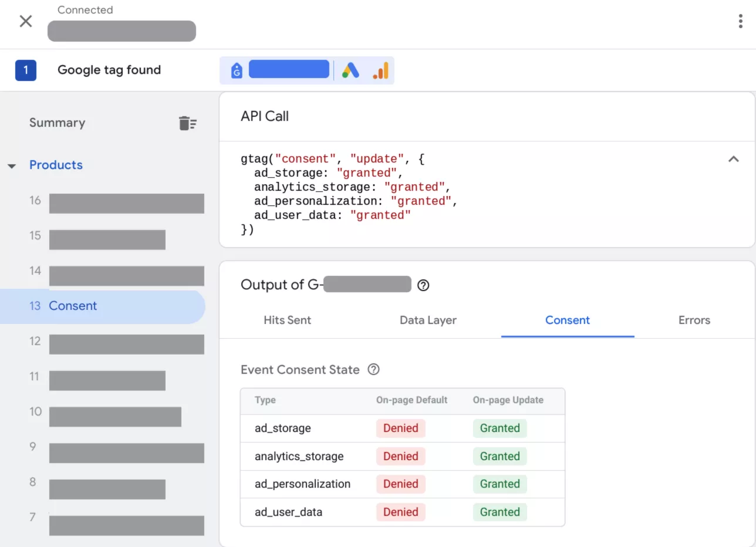Click the Products label in sidebar

pos(56,166)
